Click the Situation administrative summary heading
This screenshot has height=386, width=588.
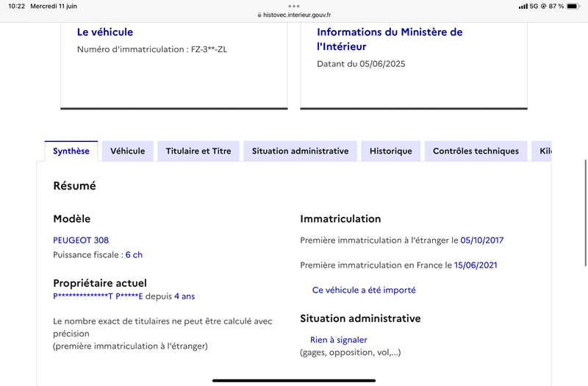pyautogui.click(x=360, y=318)
